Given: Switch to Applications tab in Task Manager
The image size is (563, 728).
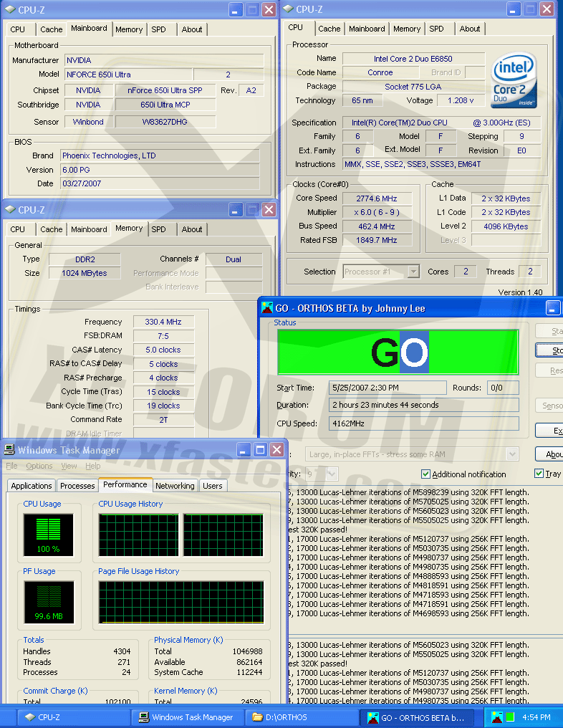Looking at the screenshot, I should coord(32,486).
